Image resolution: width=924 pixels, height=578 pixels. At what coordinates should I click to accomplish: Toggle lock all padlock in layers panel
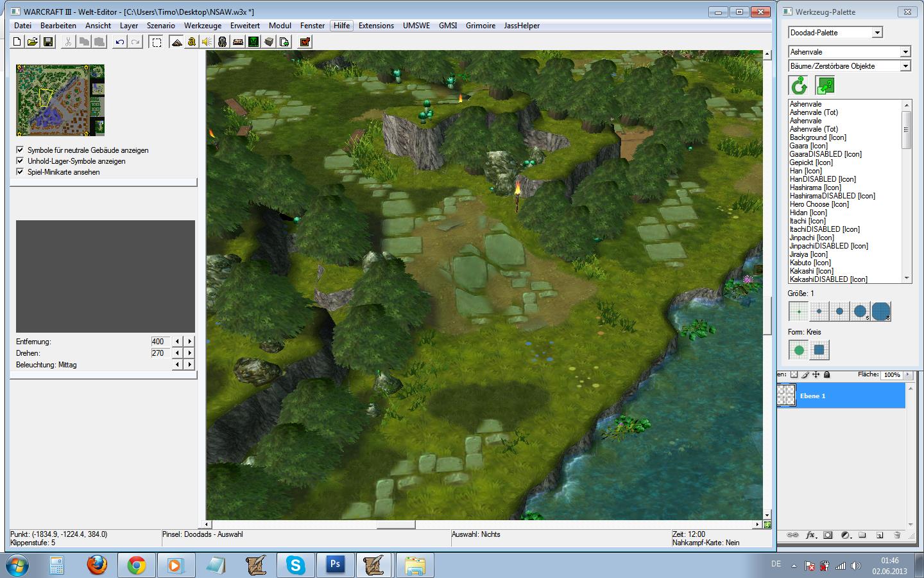click(827, 374)
